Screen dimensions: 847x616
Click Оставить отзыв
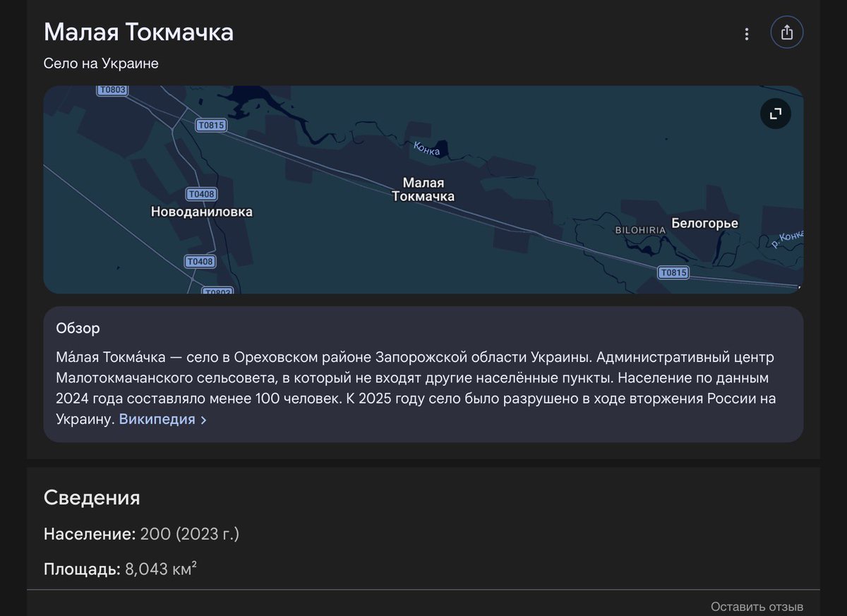[x=757, y=605]
